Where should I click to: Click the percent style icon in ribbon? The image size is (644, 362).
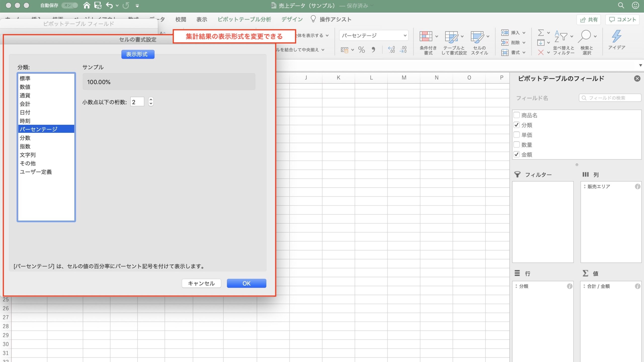tap(361, 50)
